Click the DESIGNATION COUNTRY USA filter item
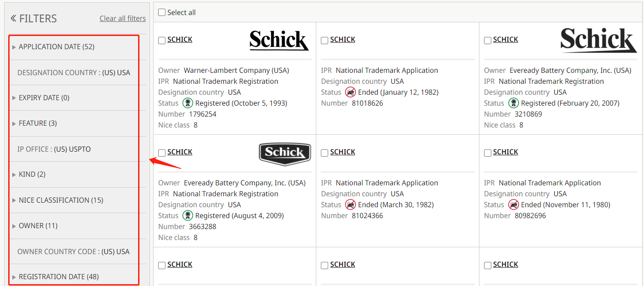 coord(74,72)
